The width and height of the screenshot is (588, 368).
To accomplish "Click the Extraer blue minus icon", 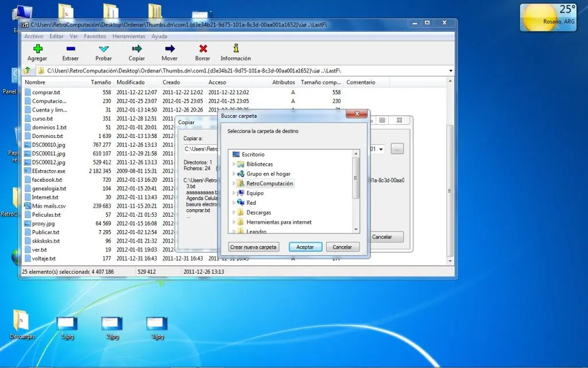I will pyautogui.click(x=71, y=48).
